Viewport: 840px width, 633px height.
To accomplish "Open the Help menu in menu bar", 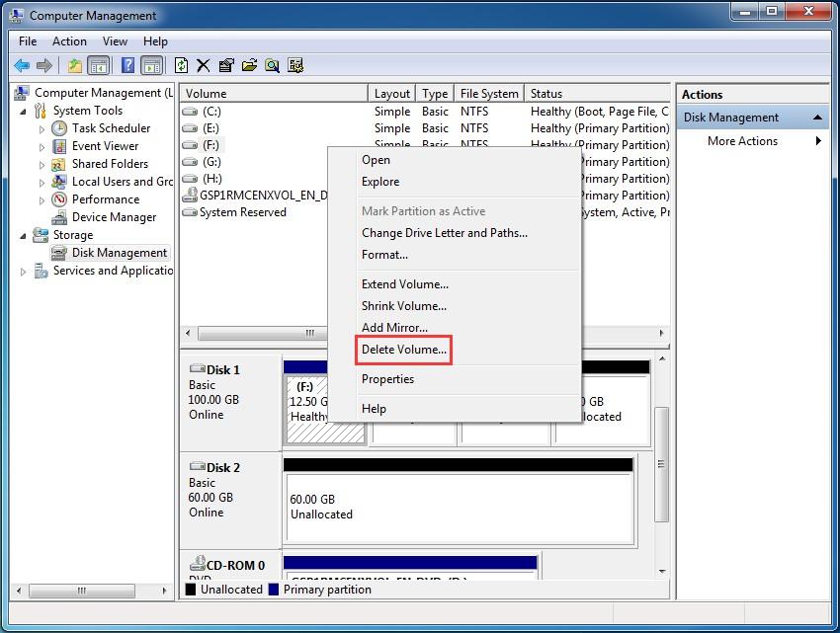I will [x=155, y=41].
